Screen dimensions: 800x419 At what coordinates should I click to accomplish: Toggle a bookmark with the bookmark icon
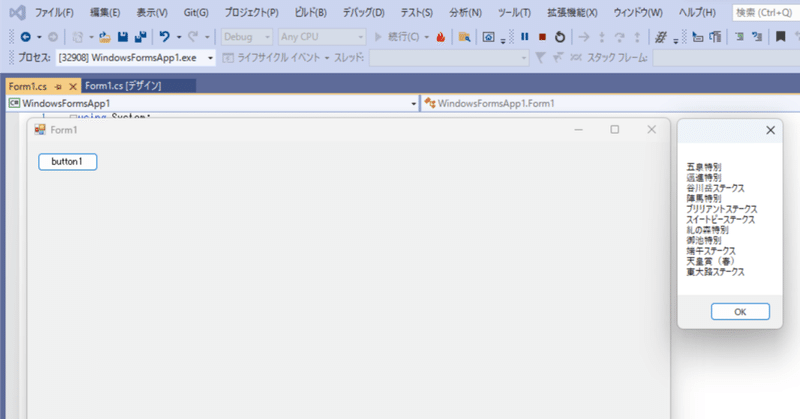pyautogui.click(x=781, y=37)
